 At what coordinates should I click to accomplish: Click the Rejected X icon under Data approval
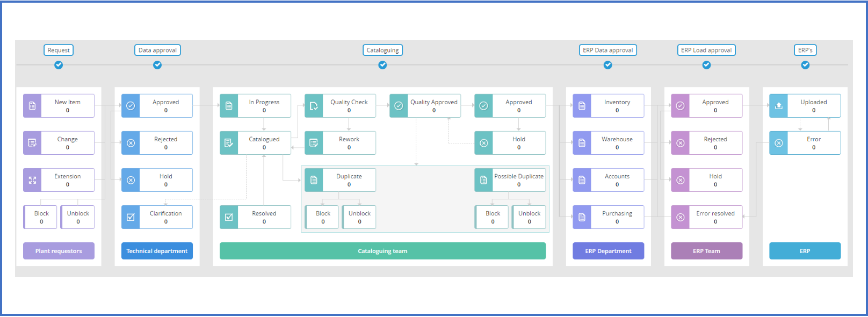pos(131,143)
